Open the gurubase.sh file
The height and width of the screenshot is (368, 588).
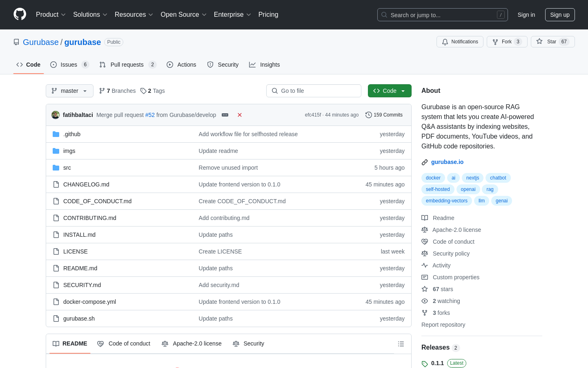point(79,319)
